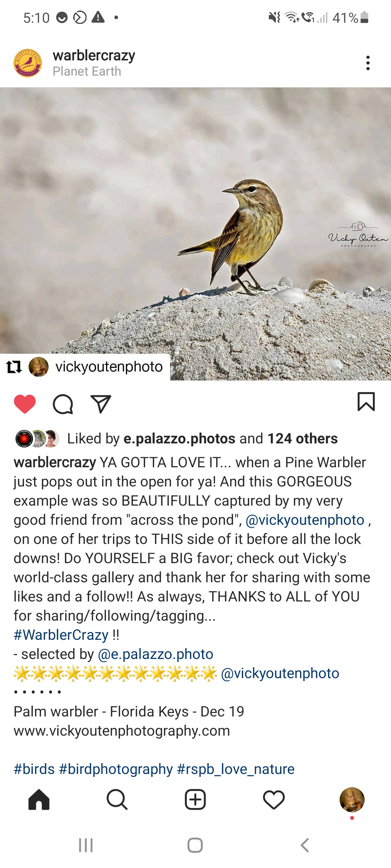Viewport: 391px width, 868px height.
Task: Share the post via paper plane icon
Action: click(x=100, y=404)
